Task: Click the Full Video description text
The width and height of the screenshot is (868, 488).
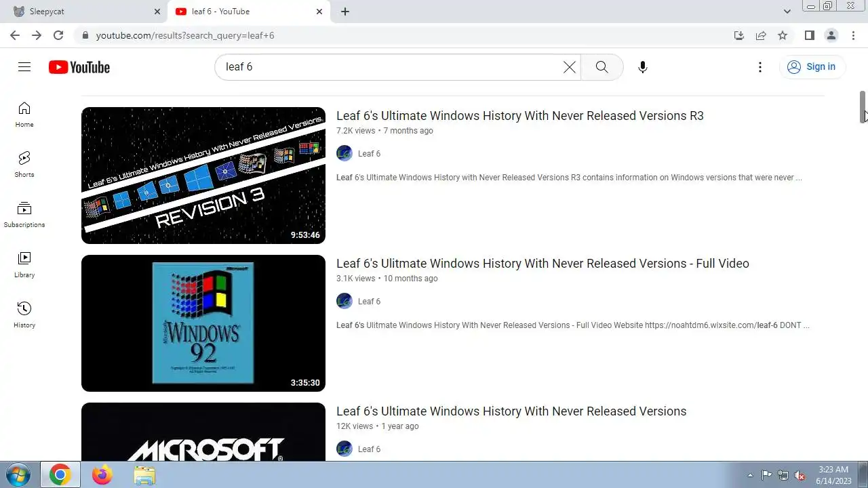Action: [573, 325]
